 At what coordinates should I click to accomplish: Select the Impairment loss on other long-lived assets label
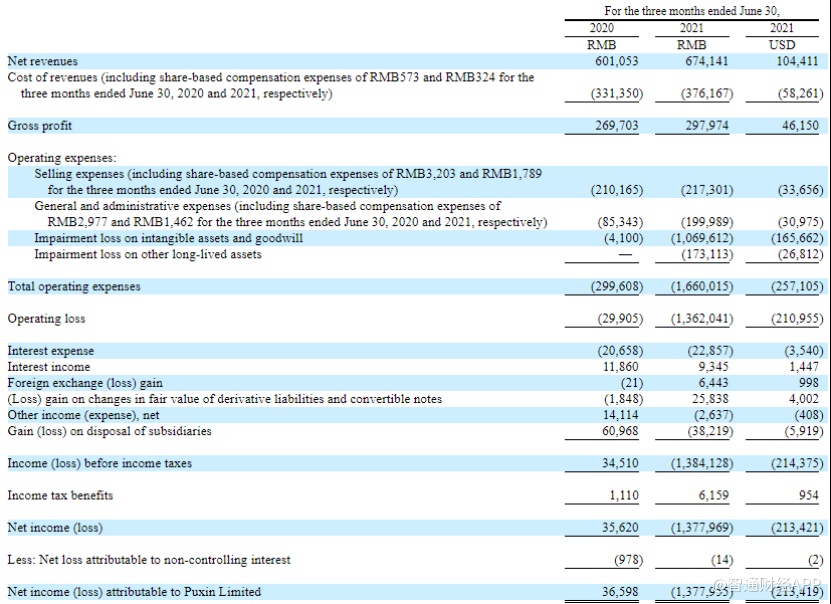click(148, 254)
